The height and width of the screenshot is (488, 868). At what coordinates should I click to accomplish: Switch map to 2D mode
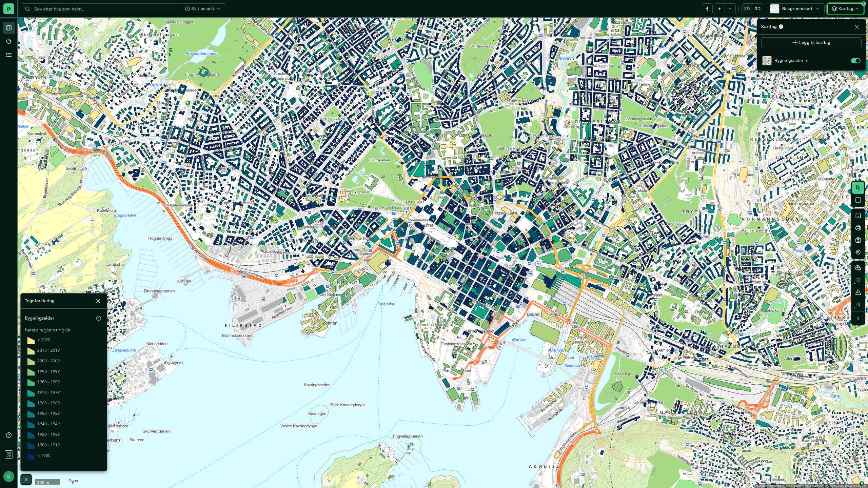coord(747,9)
